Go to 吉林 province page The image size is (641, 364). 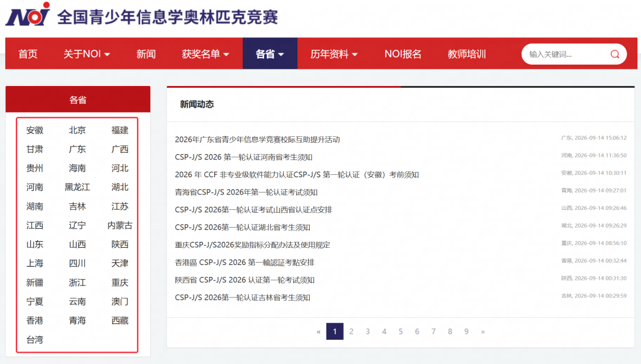(x=77, y=206)
